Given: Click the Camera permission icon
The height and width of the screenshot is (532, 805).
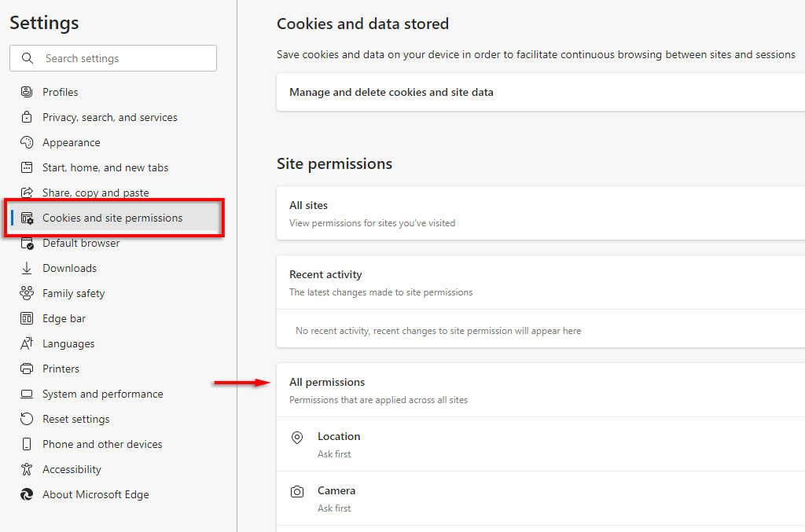Looking at the screenshot, I should tap(297, 492).
